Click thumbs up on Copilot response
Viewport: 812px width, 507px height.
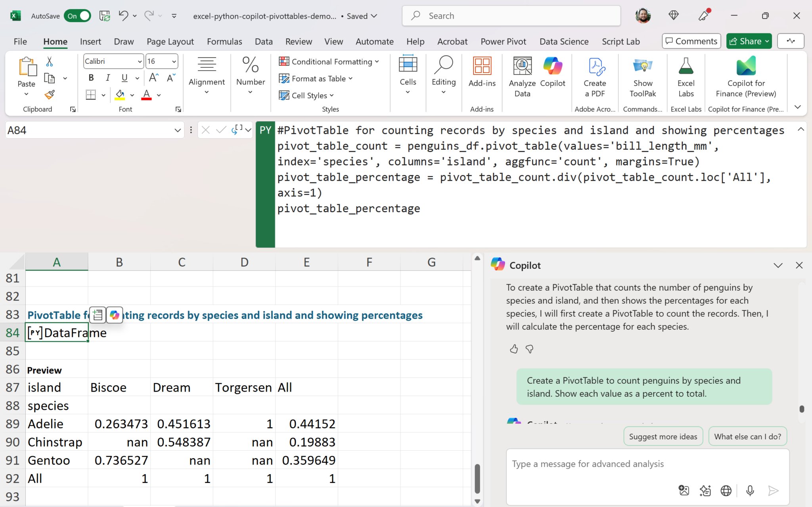point(514,349)
